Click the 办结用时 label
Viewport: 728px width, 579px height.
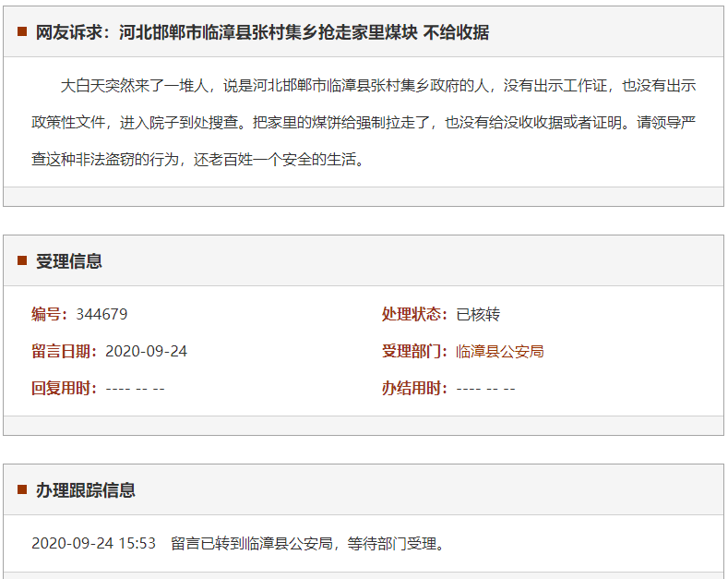(x=415, y=388)
